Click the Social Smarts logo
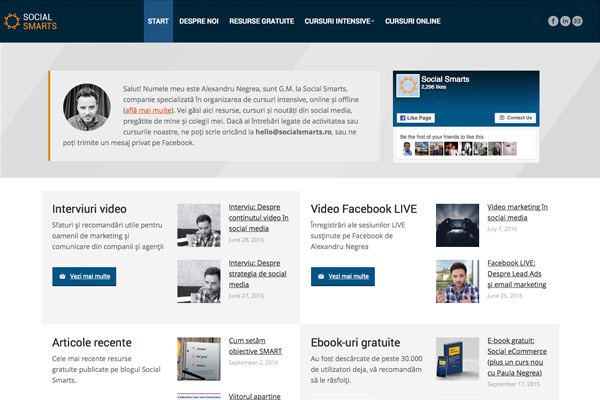 32,20
